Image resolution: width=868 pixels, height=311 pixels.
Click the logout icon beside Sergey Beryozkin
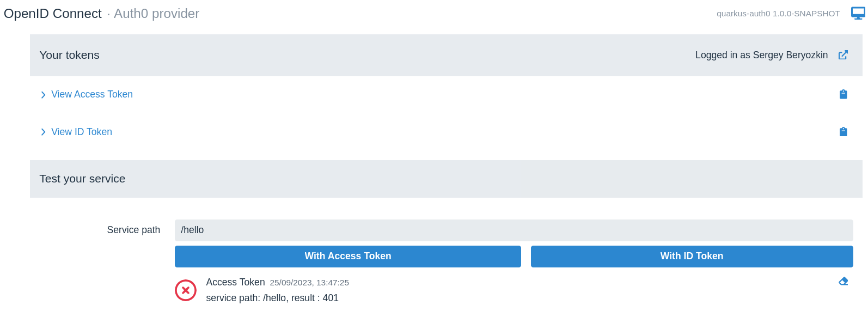(843, 55)
